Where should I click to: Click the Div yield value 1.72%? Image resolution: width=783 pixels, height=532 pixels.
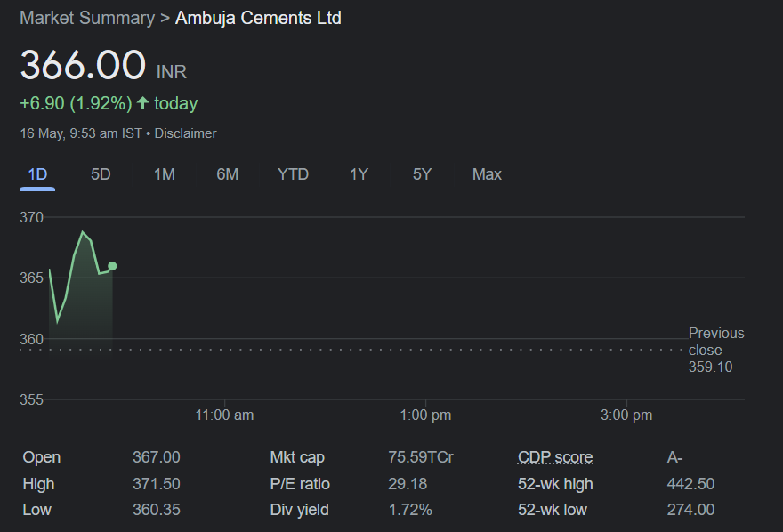pos(410,510)
